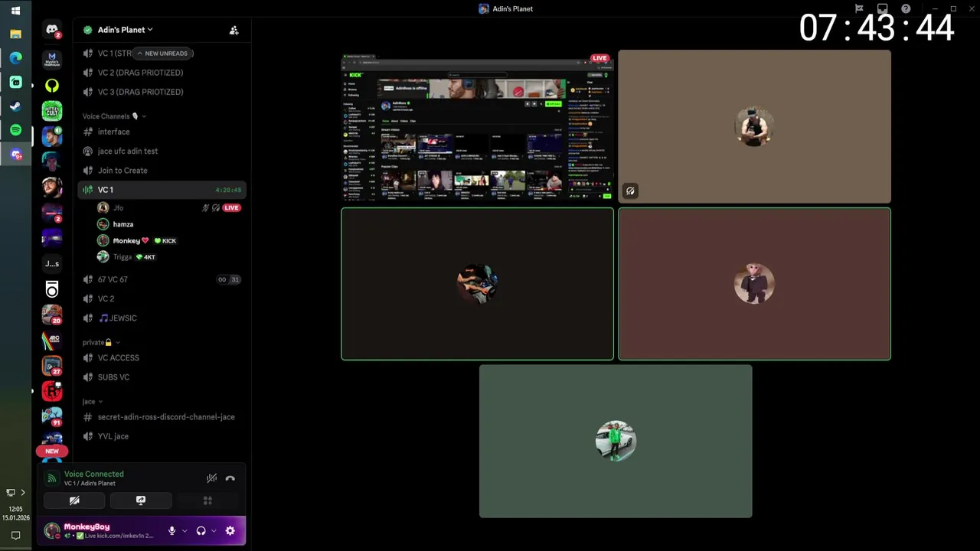
Task: Click MonkeyBoy user avatar in bottom panel
Action: 52,530
